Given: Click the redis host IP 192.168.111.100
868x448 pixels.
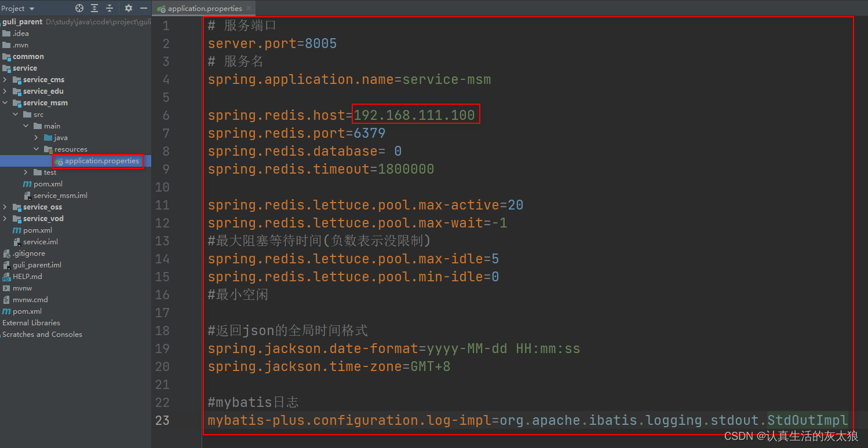Looking at the screenshot, I should point(414,115).
